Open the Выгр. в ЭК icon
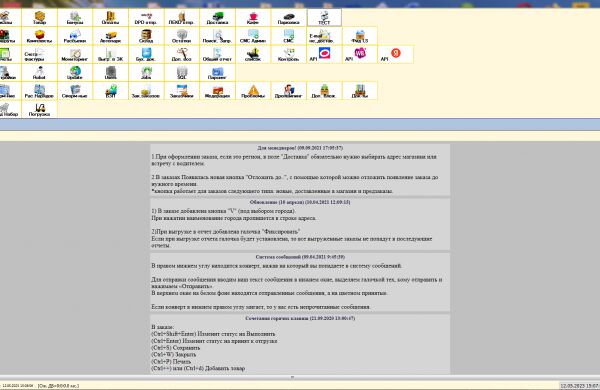This screenshot has height=390, width=600. (110, 54)
